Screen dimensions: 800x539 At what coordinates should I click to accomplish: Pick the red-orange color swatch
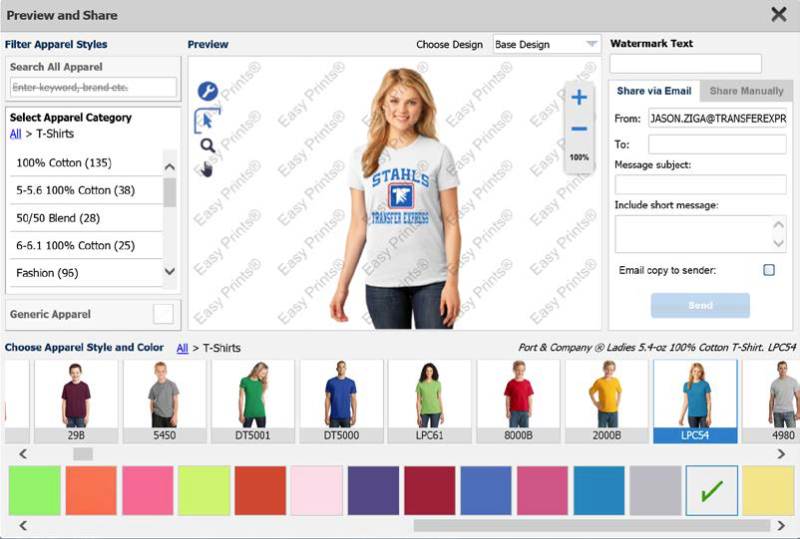(260, 491)
